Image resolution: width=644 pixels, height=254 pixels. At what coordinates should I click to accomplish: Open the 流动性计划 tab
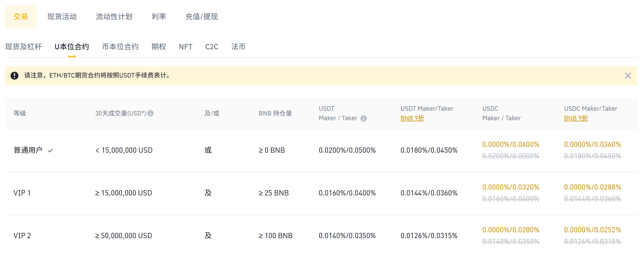(114, 17)
